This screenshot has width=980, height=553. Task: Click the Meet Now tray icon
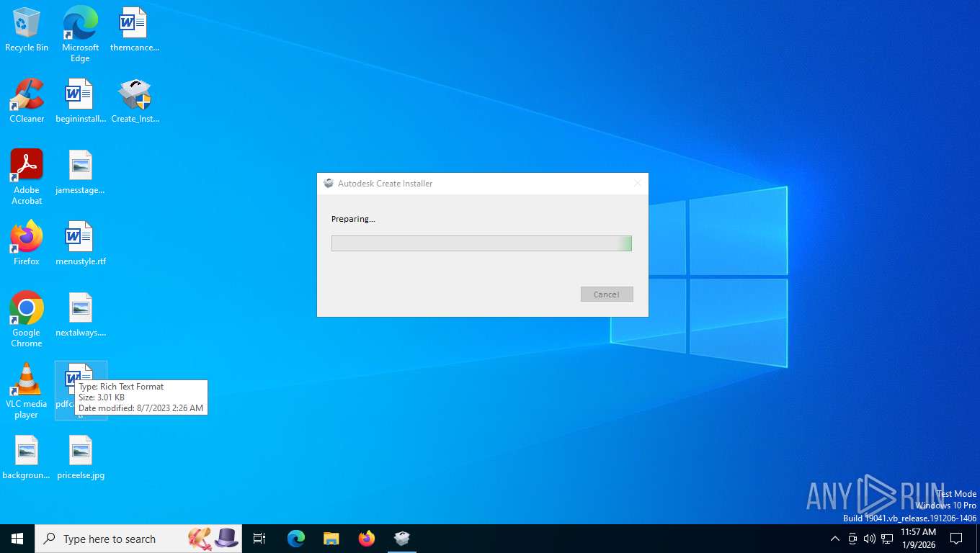(x=852, y=539)
